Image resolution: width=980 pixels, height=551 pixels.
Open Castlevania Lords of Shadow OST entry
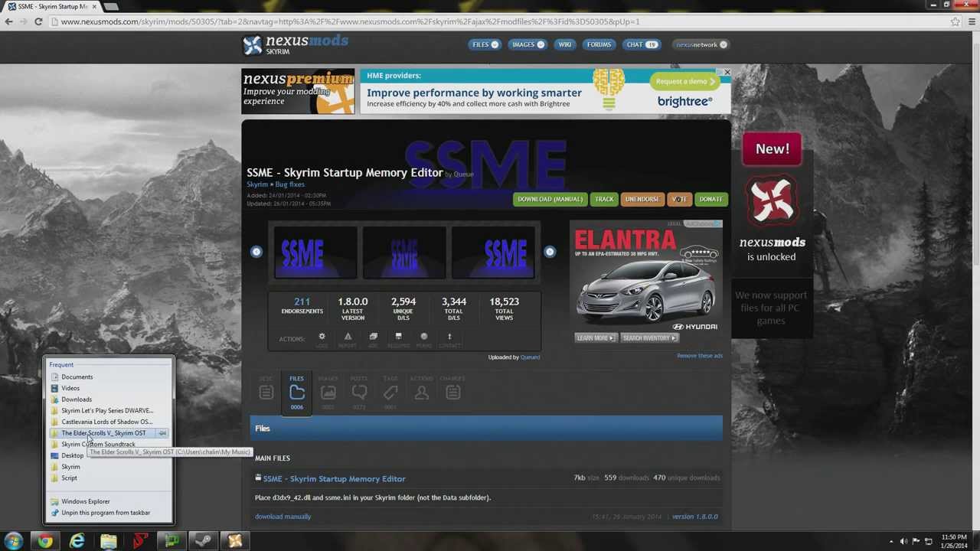click(108, 422)
